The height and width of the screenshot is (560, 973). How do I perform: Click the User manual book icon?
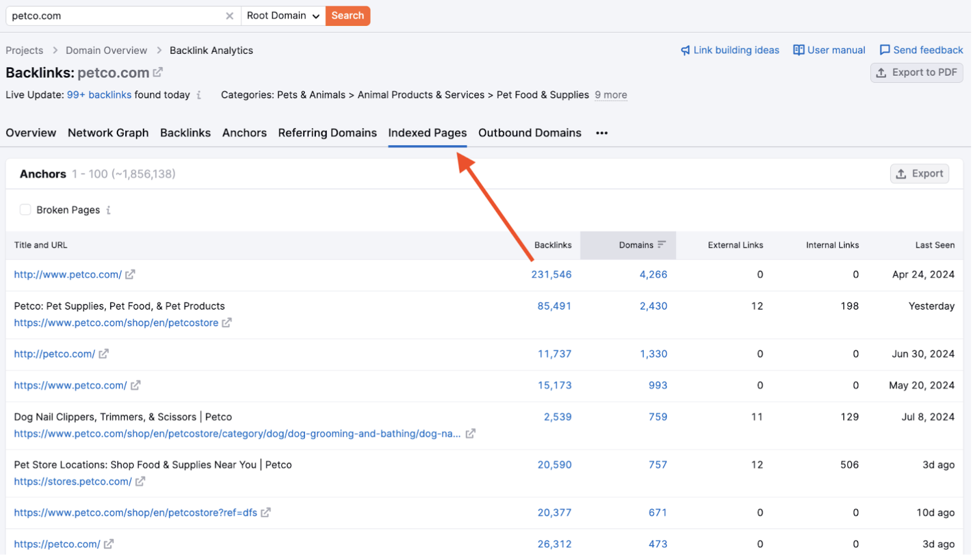(x=799, y=50)
